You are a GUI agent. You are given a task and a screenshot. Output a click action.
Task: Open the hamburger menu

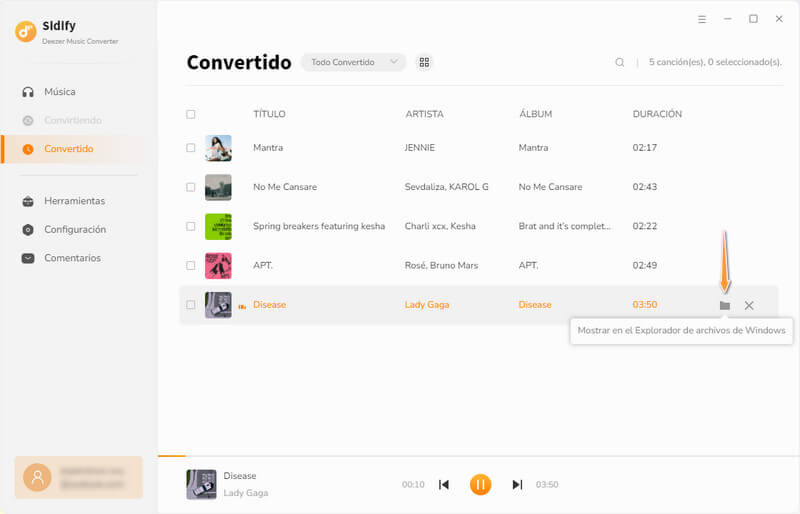pos(702,19)
